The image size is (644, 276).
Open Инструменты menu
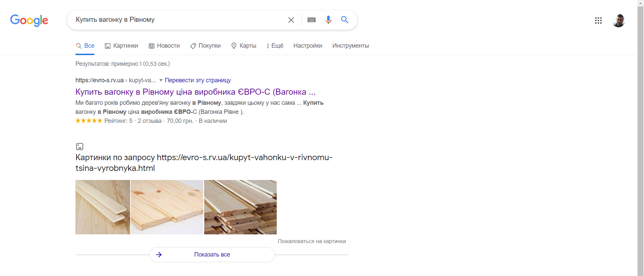coord(351,46)
